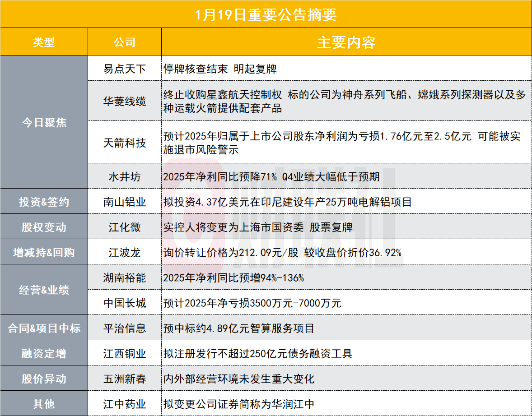Click '停牌核查结束 明起复牌' content cell
532x416 pixels.
346,69
